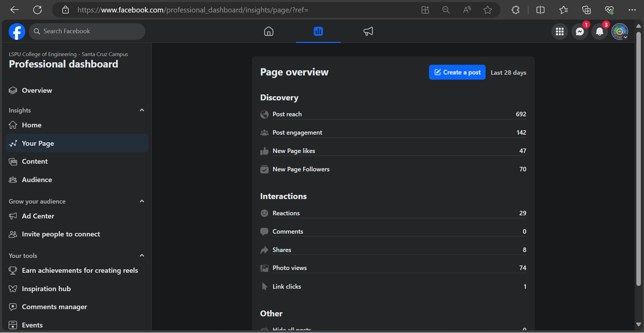This screenshot has width=644, height=333.
Task: Go to the Facebook Home house icon
Action: pos(269,31)
